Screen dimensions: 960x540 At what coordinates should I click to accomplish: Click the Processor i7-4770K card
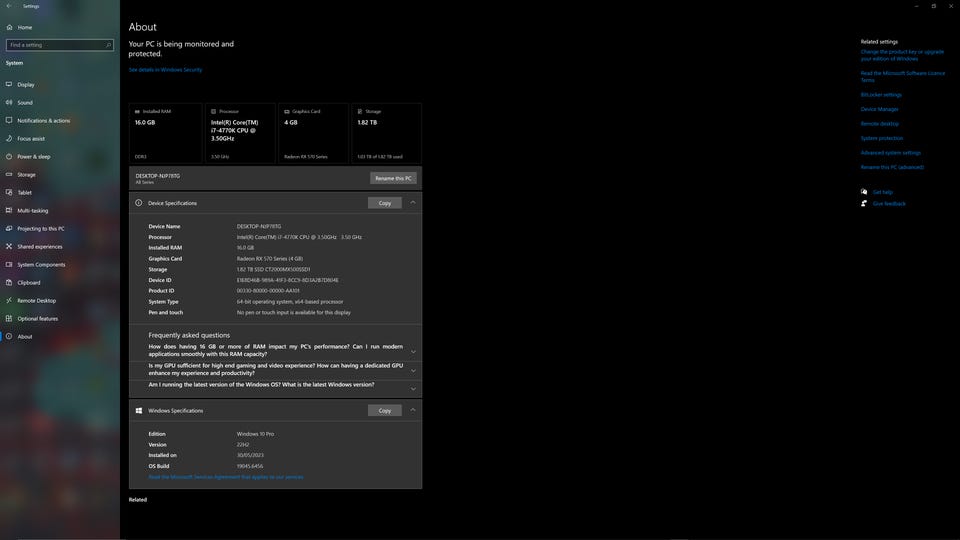(x=240, y=133)
